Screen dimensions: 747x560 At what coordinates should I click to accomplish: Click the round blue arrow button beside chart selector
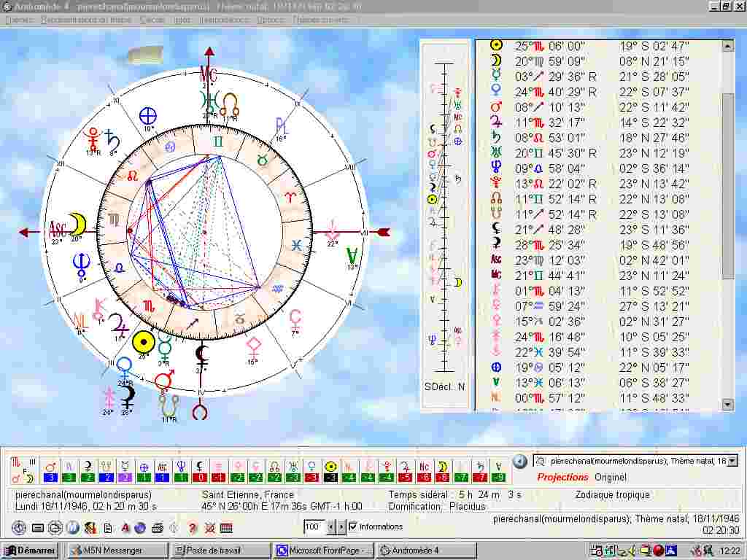point(519,461)
